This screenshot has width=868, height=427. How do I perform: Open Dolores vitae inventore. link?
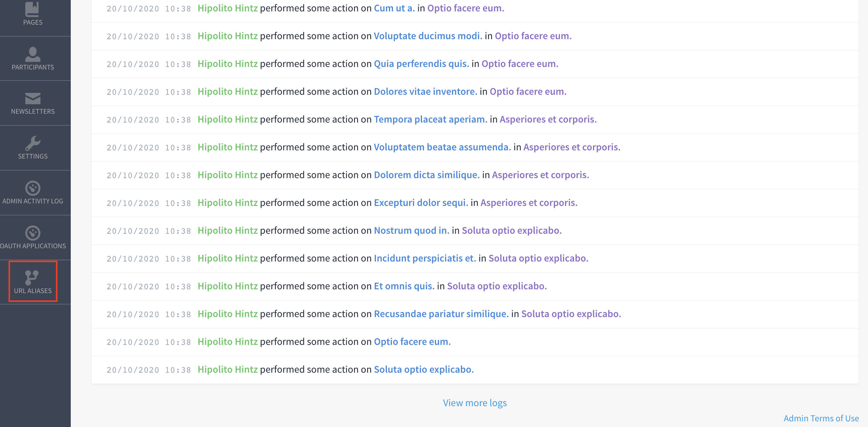[x=425, y=91]
